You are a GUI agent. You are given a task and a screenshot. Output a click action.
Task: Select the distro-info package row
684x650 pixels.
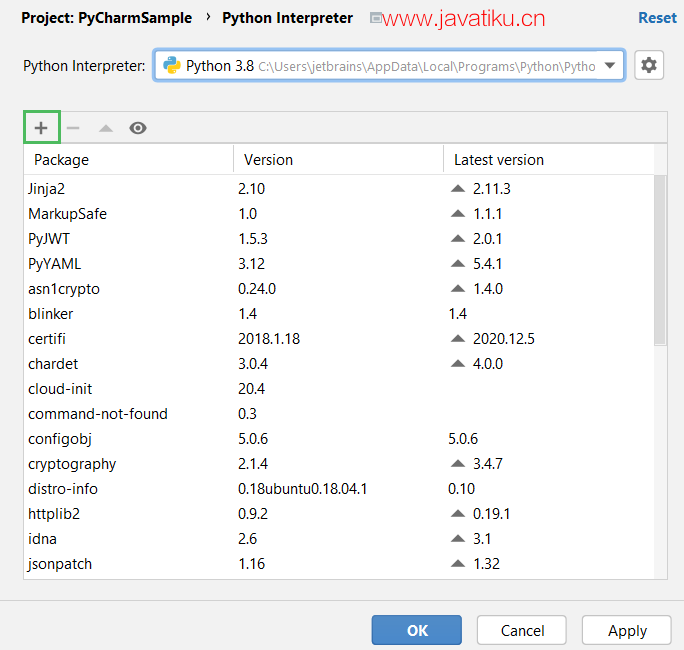pyautogui.click(x=339, y=489)
